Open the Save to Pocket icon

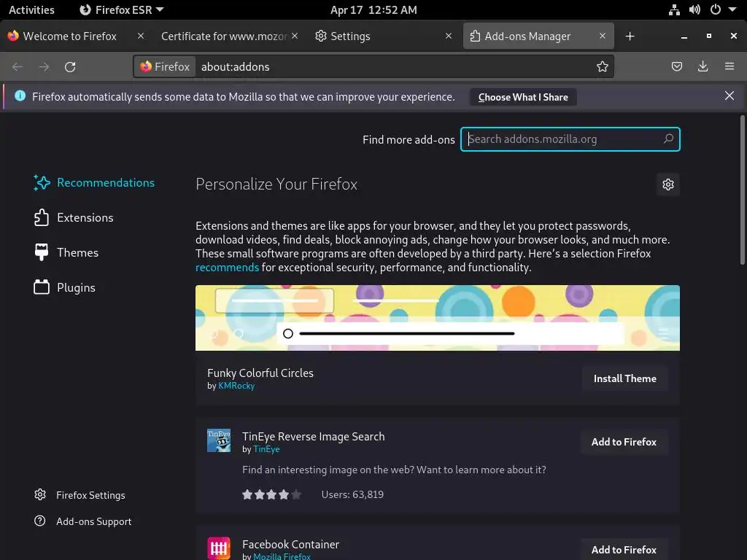[676, 66]
